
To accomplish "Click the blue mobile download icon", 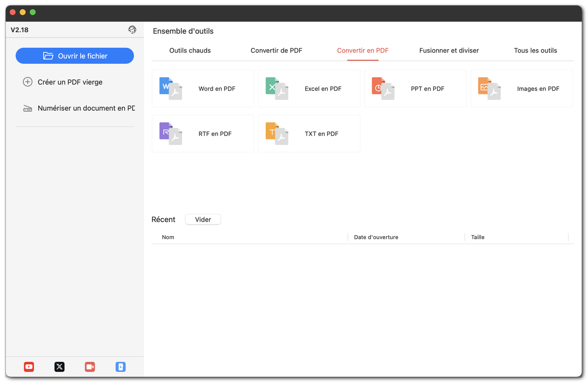I will click(120, 367).
